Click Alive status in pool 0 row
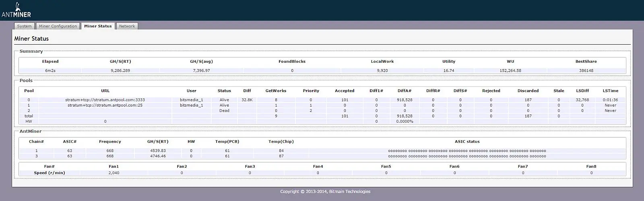This screenshot has height=201, width=644. tap(224, 100)
